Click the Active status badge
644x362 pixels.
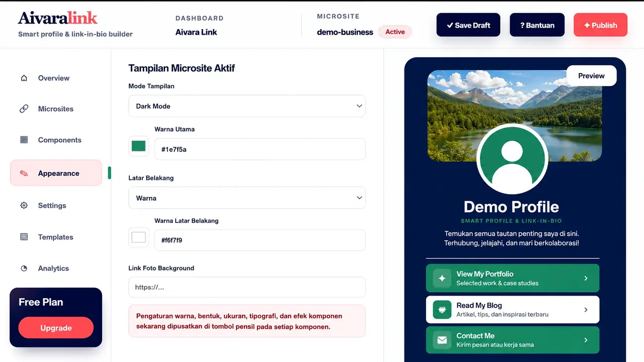(395, 32)
